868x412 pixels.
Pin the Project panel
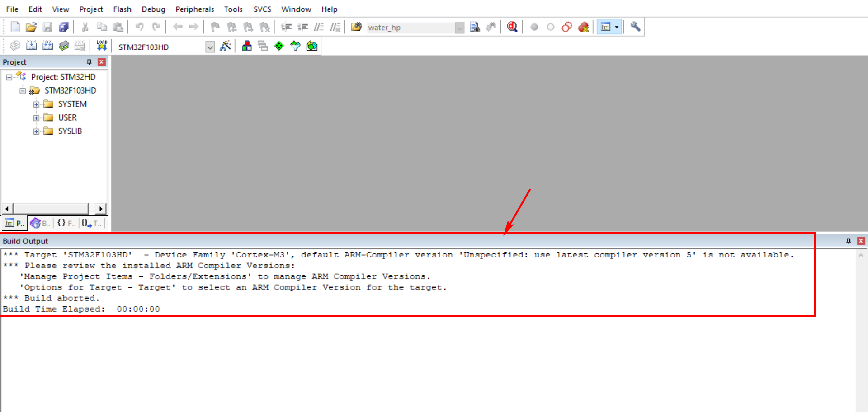click(x=89, y=62)
